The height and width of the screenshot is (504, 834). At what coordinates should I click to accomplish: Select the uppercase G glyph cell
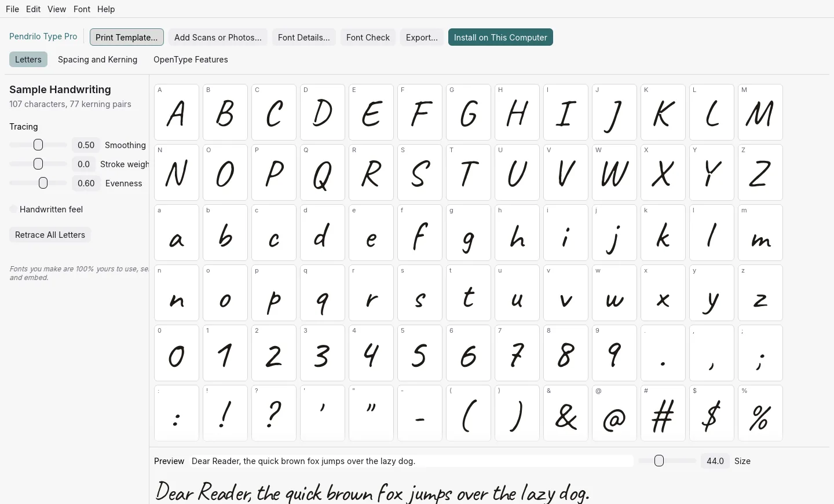click(469, 112)
